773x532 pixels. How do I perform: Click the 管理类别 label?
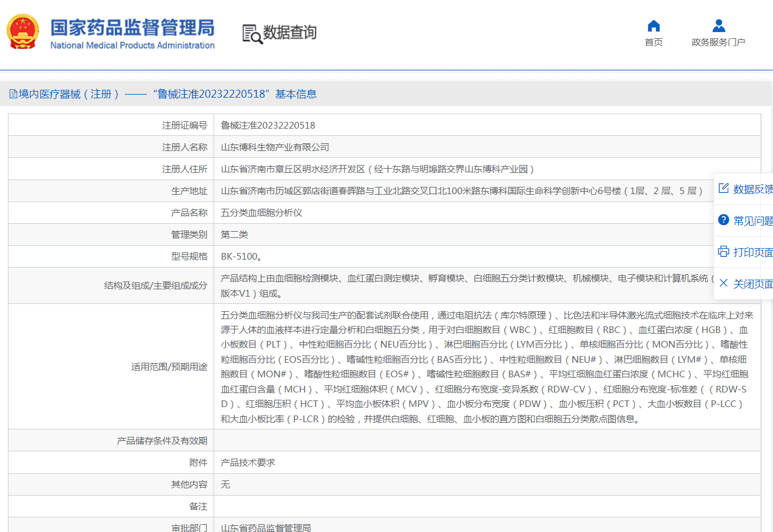189,235
